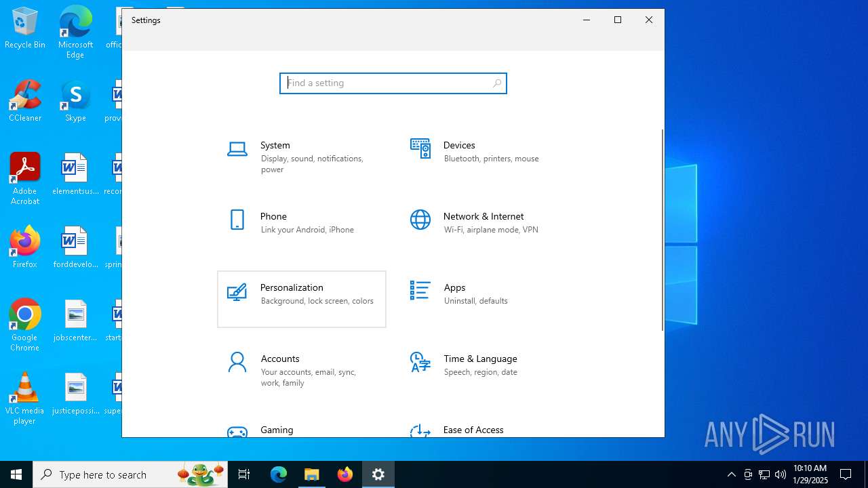Open Apps settings icon
The image size is (868, 488).
point(420,291)
